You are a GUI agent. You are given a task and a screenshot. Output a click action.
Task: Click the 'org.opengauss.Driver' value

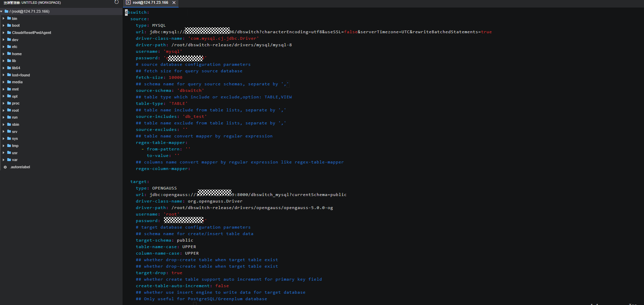(x=215, y=201)
